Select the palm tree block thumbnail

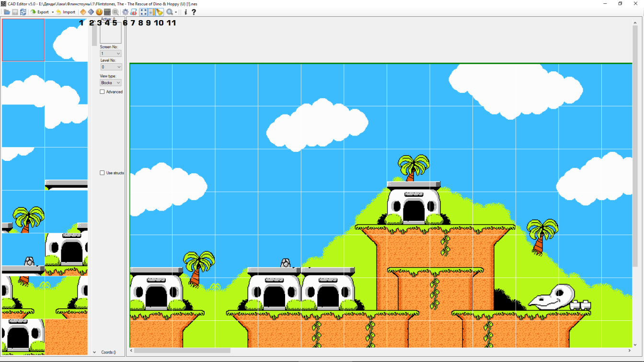coord(23,211)
